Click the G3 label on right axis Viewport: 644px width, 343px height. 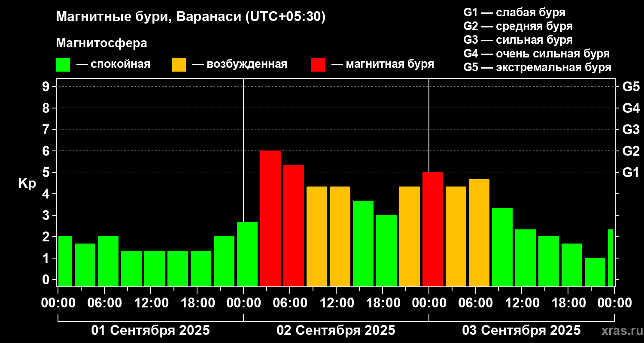[x=631, y=129]
